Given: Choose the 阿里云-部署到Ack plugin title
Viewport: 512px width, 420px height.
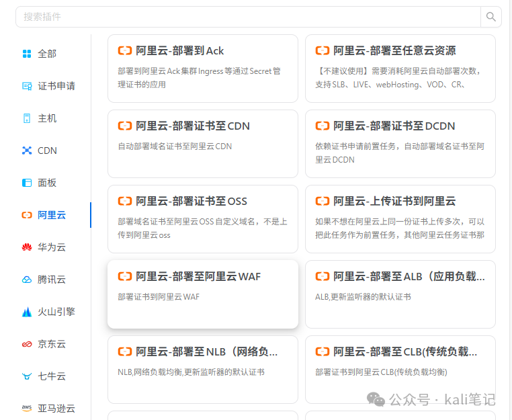Looking at the screenshot, I should click(180, 50).
